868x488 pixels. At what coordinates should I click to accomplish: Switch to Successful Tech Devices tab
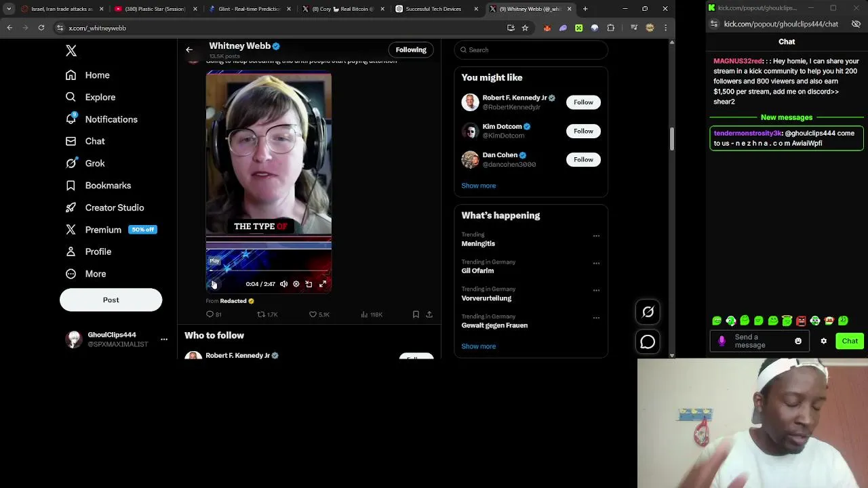point(436,9)
